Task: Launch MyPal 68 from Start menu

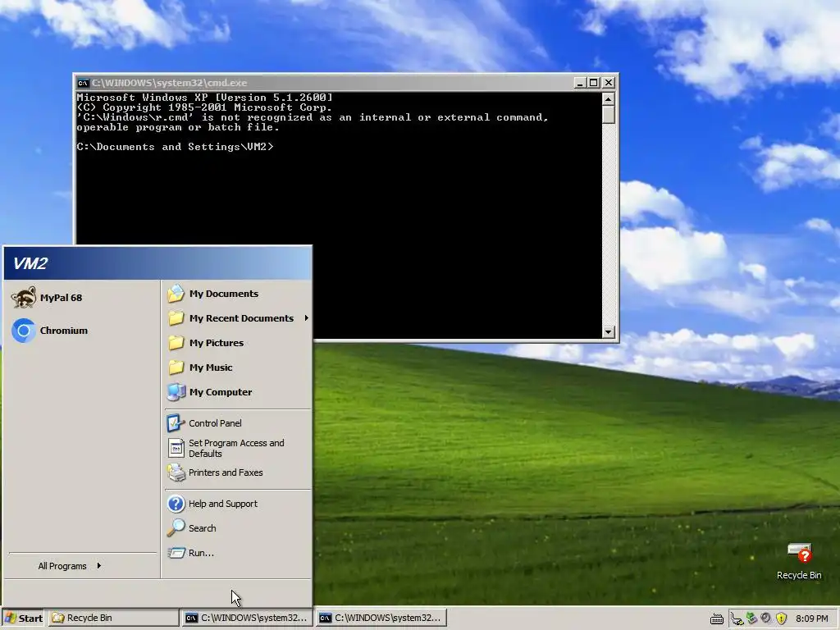Action: tap(83, 298)
